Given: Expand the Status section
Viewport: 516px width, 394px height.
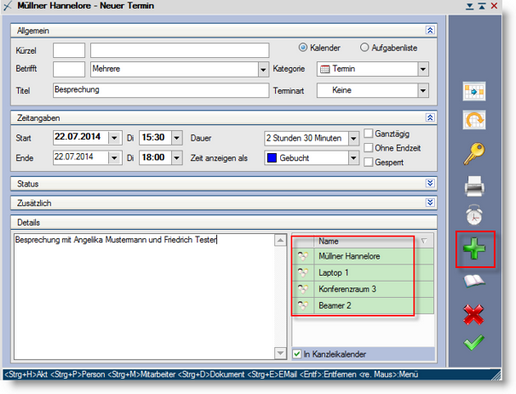Looking at the screenshot, I should pyautogui.click(x=430, y=183).
